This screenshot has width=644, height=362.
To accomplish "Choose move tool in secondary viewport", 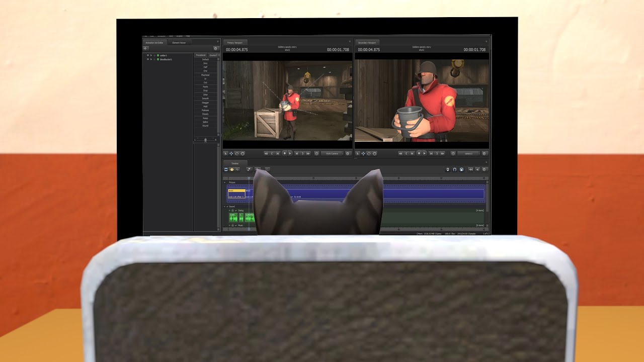I will [363, 153].
